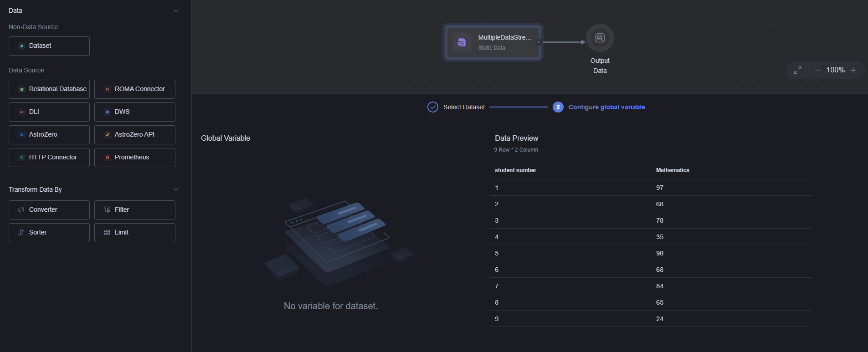This screenshot has height=352, width=868.
Task: Zoom out with the minus icon
Action: point(818,70)
